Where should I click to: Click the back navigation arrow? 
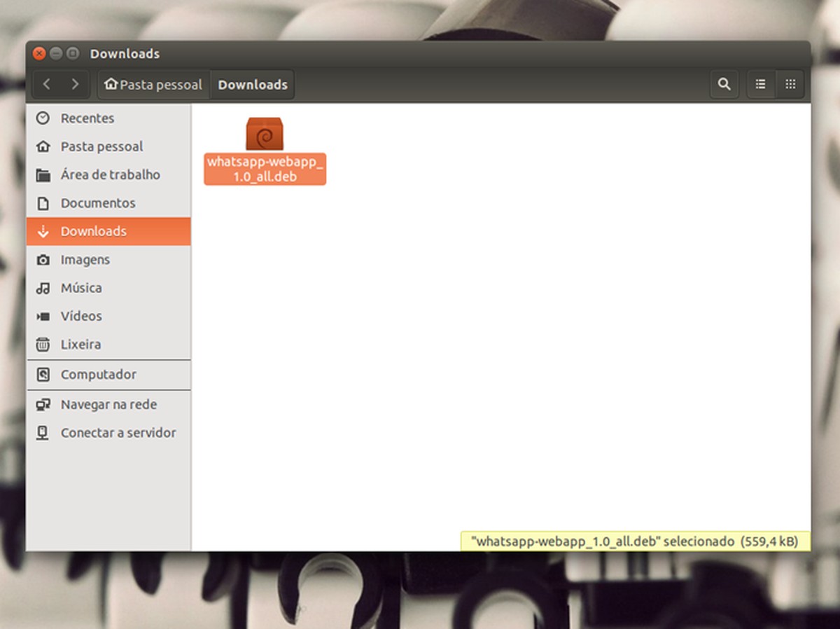45,84
